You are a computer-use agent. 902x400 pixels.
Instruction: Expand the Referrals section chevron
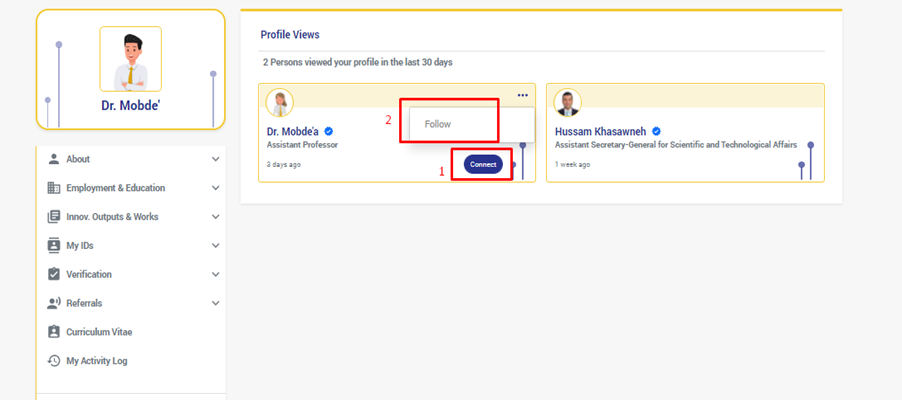click(x=216, y=303)
